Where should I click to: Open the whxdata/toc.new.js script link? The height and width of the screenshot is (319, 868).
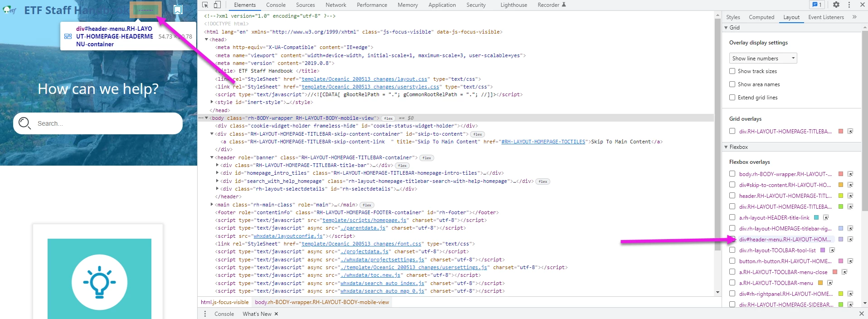370,275
